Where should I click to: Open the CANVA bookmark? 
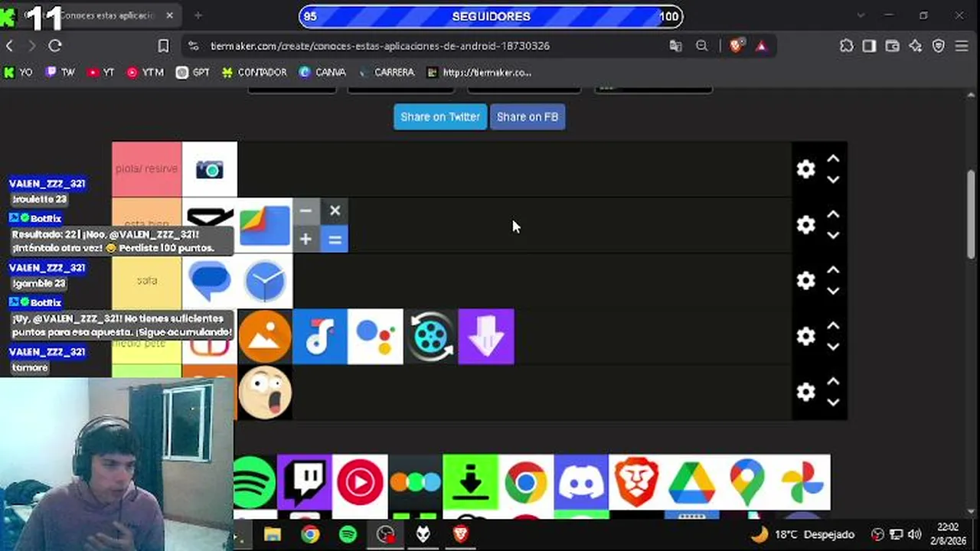322,73
